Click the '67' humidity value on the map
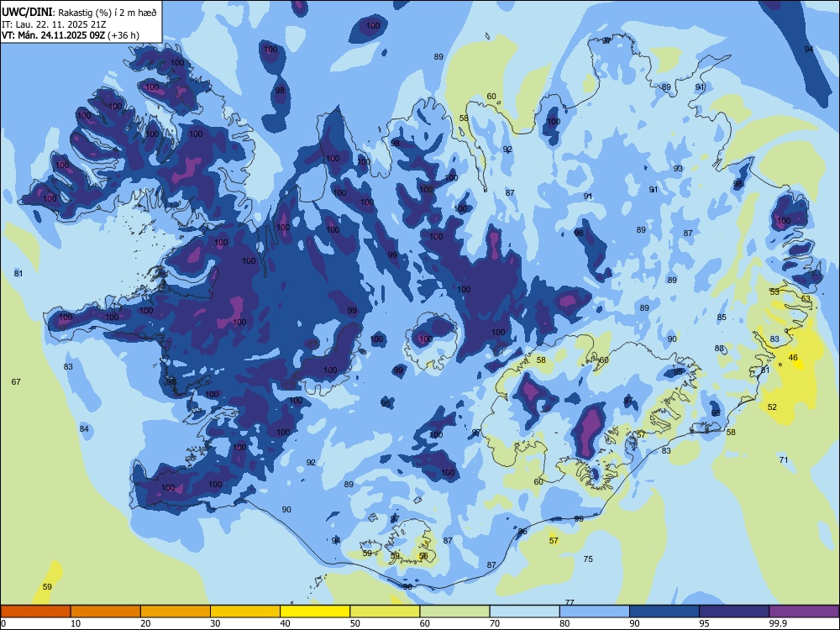This screenshot has height=630, width=840. coord(16,381)
